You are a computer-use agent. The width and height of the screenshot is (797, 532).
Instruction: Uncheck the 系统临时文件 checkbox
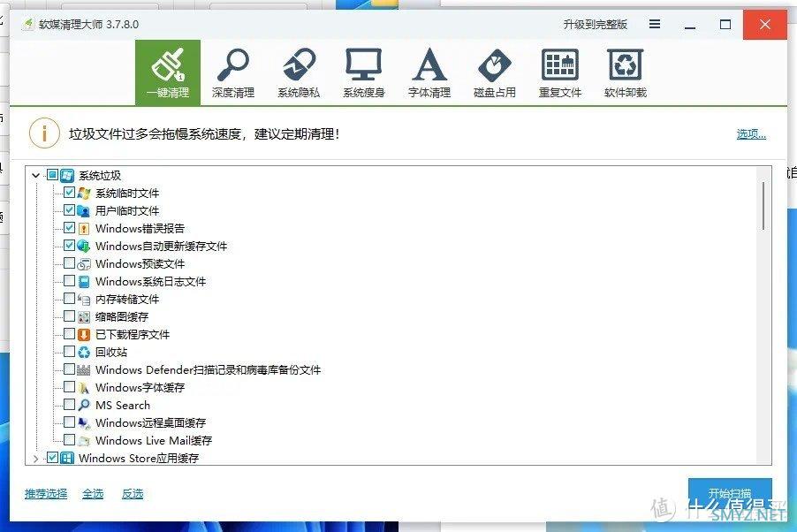click(69, 193)
